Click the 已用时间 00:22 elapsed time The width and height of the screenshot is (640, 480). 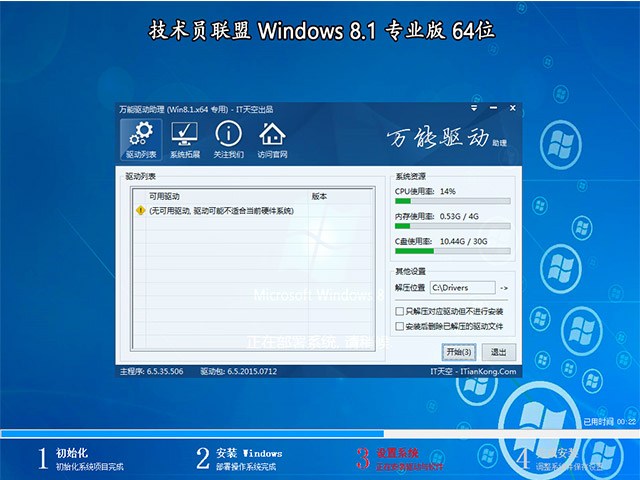click(609, 422)
